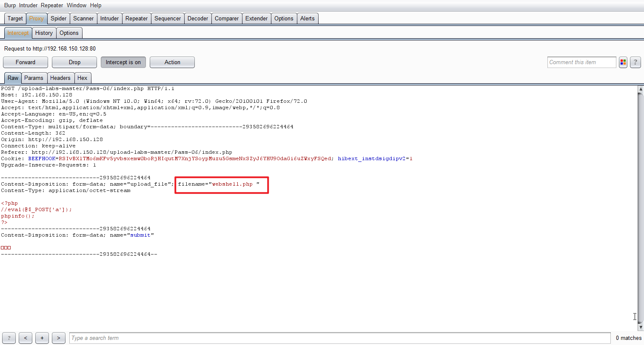Viewport: 644px width, 345px height.
Task: Drop the intercepted request
Action: [74, 62]
